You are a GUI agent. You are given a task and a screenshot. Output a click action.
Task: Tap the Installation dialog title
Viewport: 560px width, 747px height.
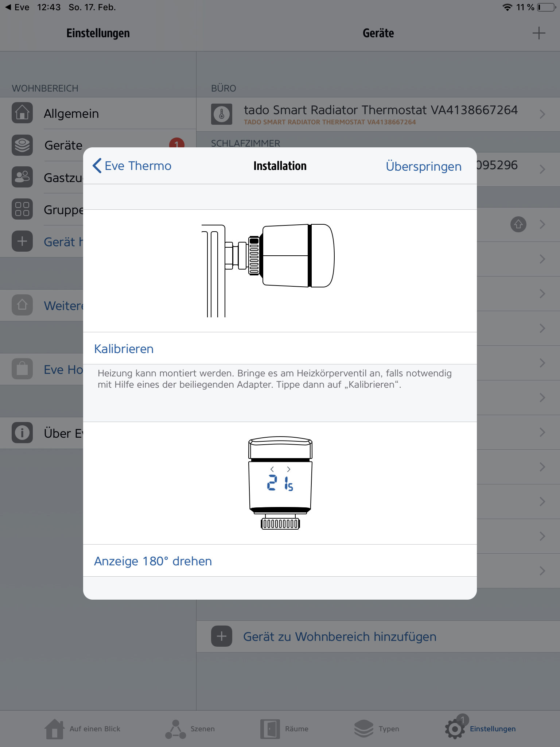[280, 166]
